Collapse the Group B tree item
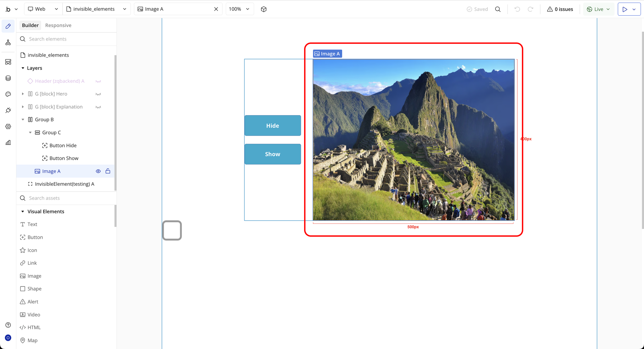This screenshot has width=644, height=349. (23, 120)
